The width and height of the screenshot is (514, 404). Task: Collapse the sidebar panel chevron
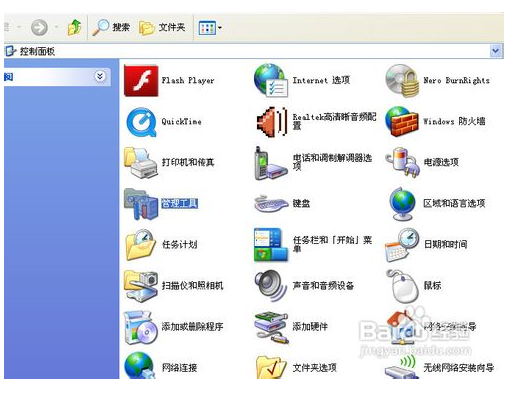click(x=100, y=77)
